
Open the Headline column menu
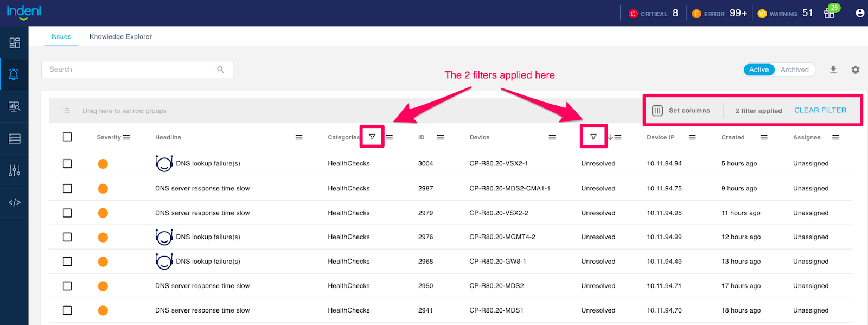pyautogui.click(x=298, y=137)
